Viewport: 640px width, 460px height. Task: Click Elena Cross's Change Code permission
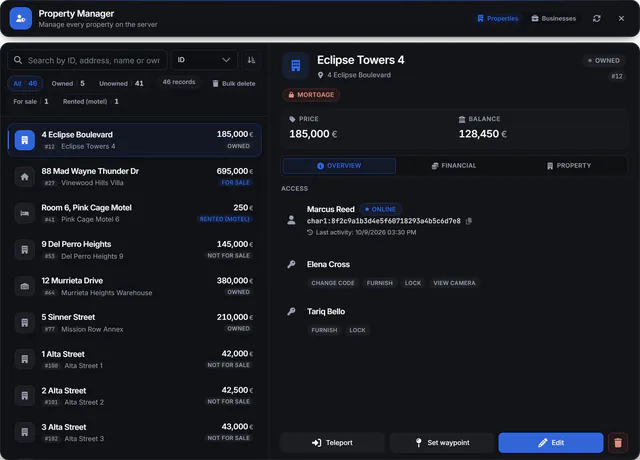point(333,283)
